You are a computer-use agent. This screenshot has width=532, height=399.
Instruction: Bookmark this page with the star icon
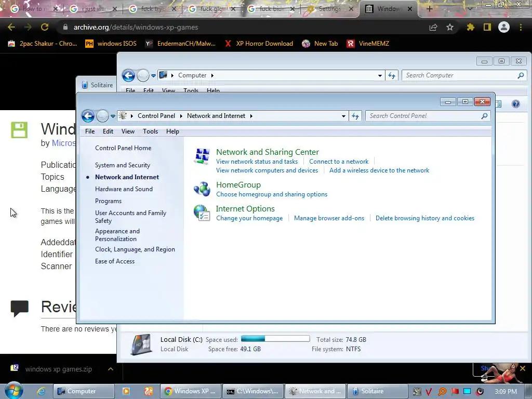tap(450, 27)
